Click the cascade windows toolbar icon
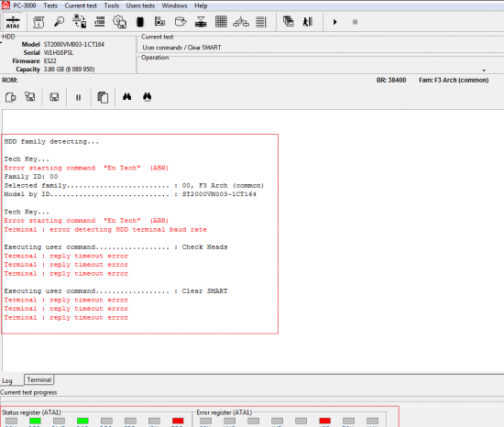The image size is (504, 427). [289, 21]
